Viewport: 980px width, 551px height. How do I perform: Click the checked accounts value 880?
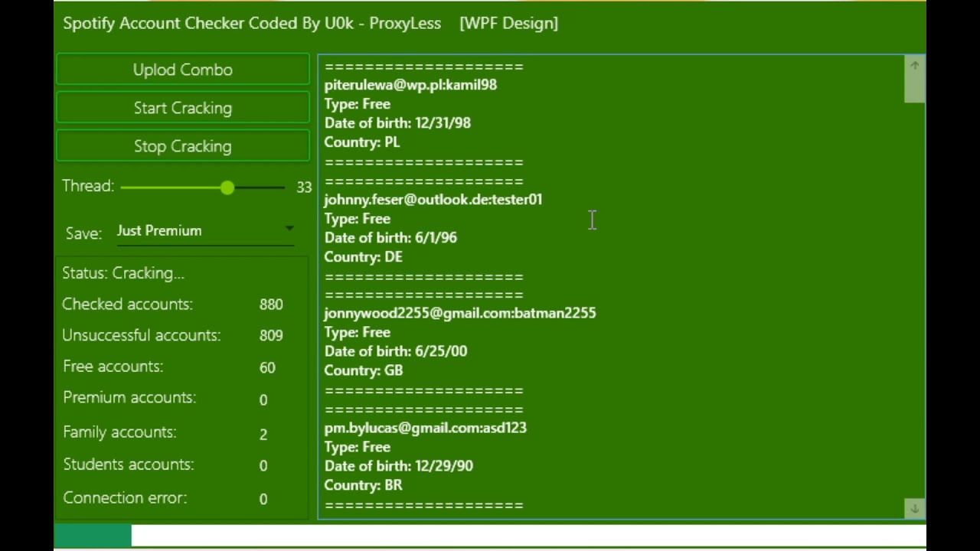click(x=271, y=305)
